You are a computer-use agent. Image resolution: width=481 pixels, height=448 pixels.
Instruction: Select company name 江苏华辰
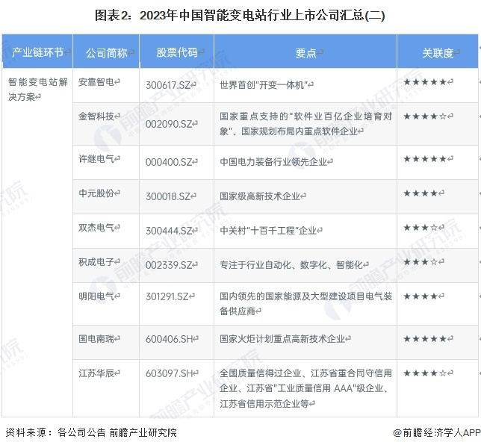[x=96, y=373]
